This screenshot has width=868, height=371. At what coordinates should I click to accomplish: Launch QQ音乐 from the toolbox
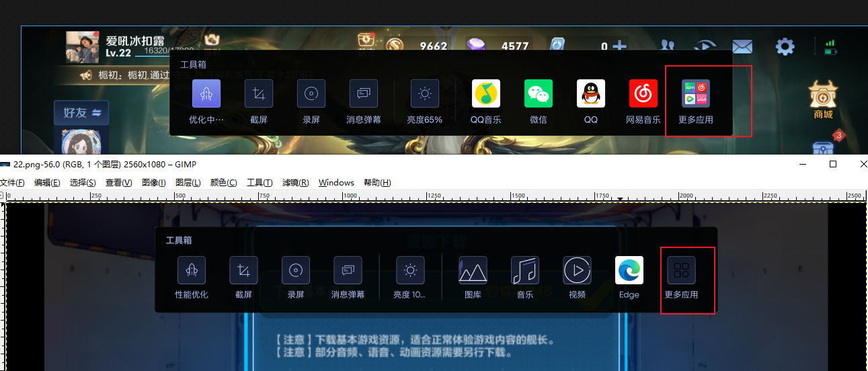point(486,93)
